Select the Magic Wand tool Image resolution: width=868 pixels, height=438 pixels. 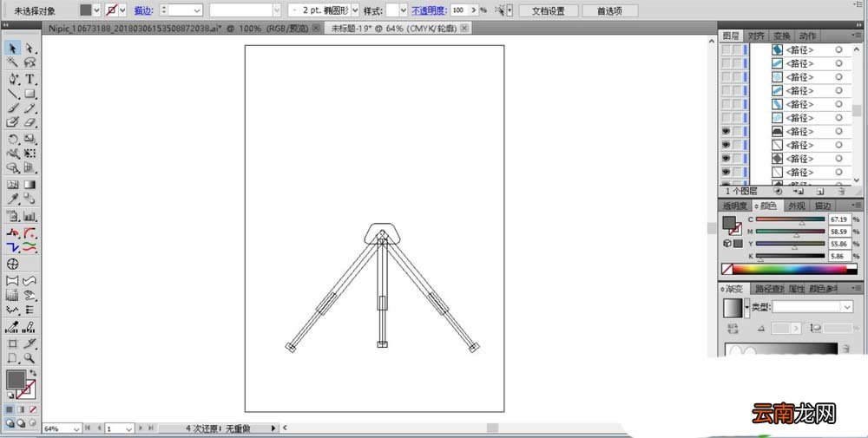13,62
